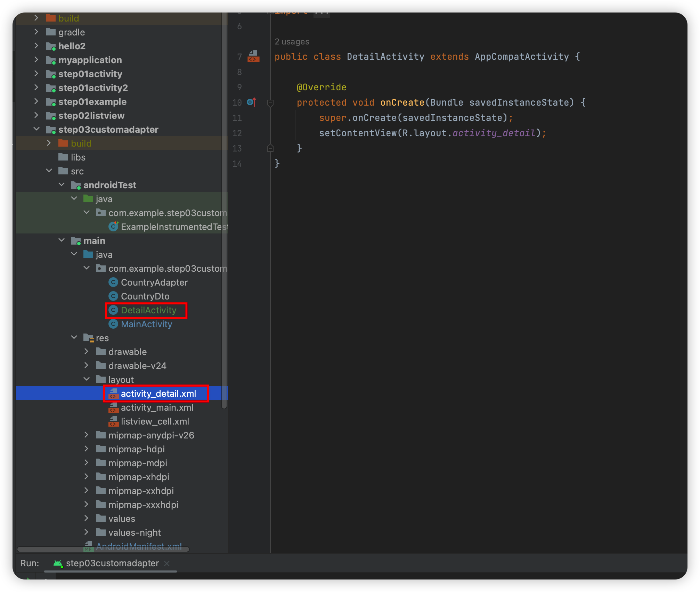The height and width of the screenshot is (592, 700).
Task: Toggle code fold at onCreate method start
Action: [x=270, y=102]
